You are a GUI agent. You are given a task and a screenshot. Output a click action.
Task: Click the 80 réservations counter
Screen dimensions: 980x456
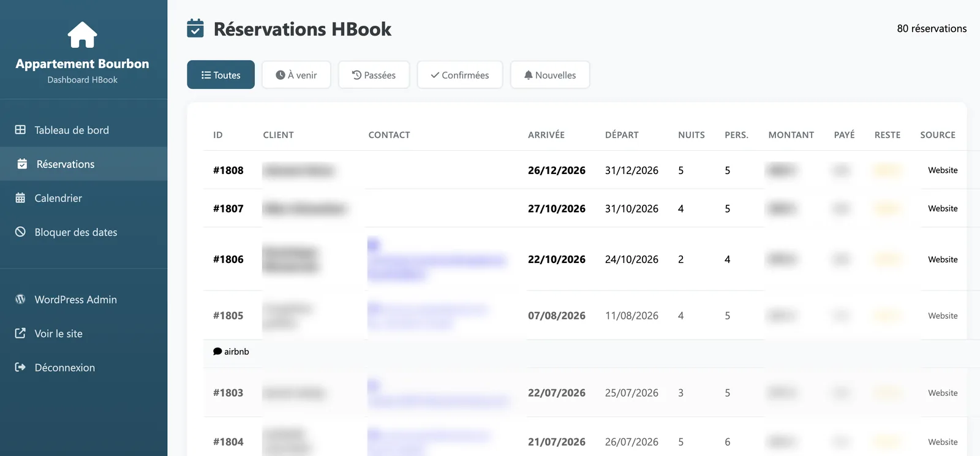point(932,28)
